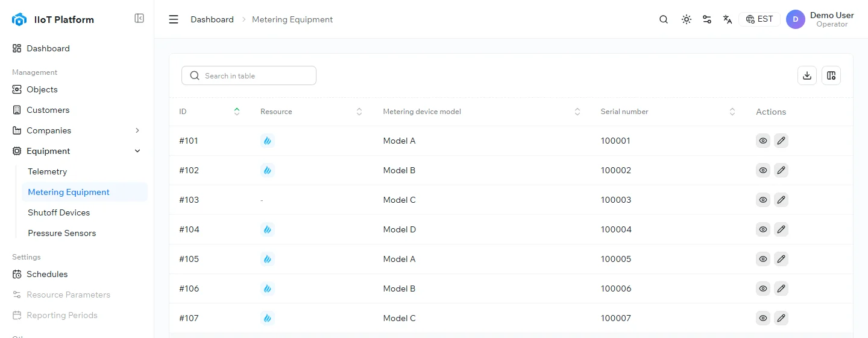This screenshot has width=868, height=338.
Task: Edit row #107 with the pencil icon
Action: click(x=781, y=318)
